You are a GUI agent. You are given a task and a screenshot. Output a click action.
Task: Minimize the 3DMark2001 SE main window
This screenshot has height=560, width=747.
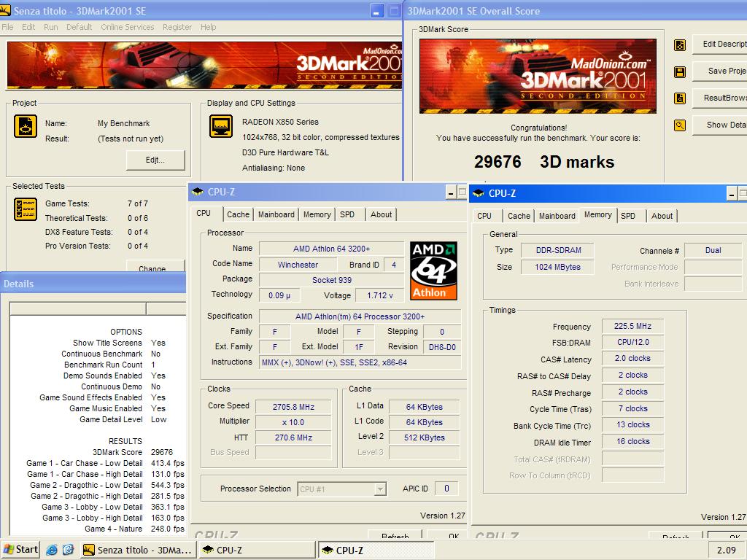pyautogui.click(x=376, y=12)
